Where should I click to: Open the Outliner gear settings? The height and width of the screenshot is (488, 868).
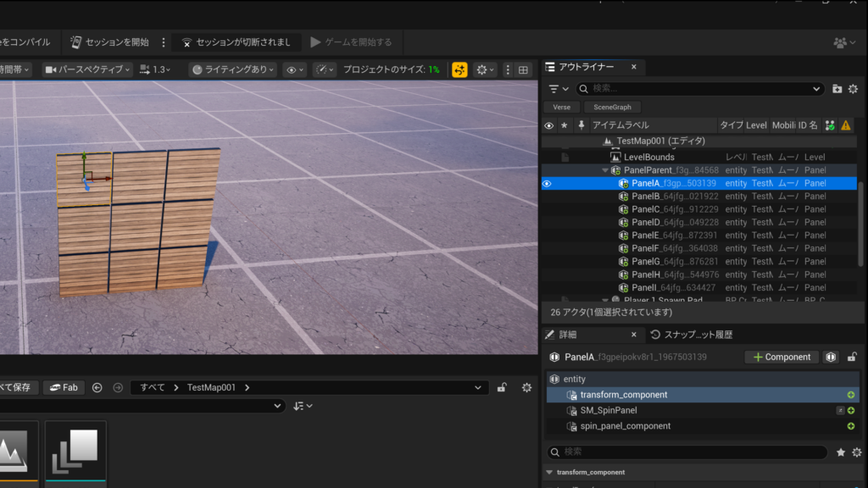853,88
